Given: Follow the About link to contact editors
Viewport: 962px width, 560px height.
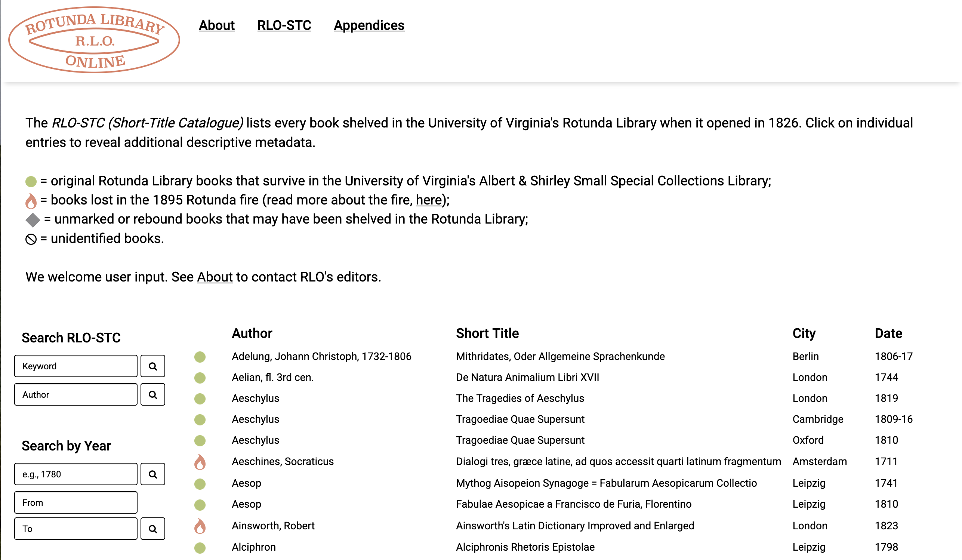Looking at the screenshot, I should click(x=215, y=277).
